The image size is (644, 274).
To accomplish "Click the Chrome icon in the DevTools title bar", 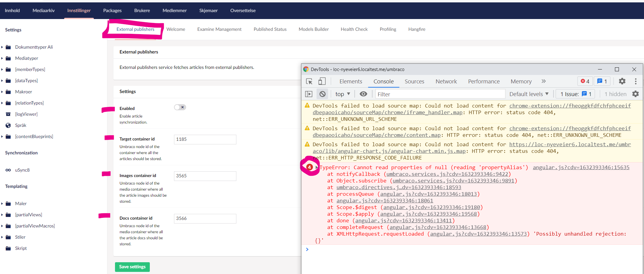I will (306, 69).
